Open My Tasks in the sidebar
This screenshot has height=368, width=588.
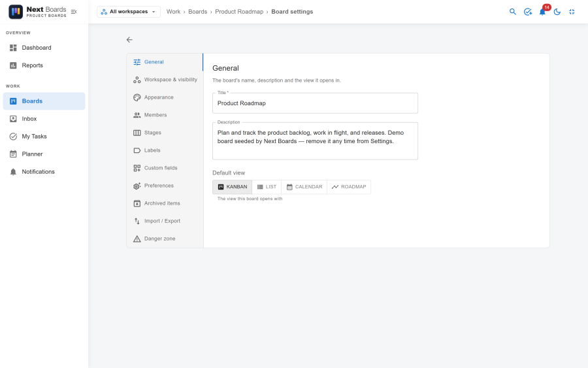tap(44, 136)
